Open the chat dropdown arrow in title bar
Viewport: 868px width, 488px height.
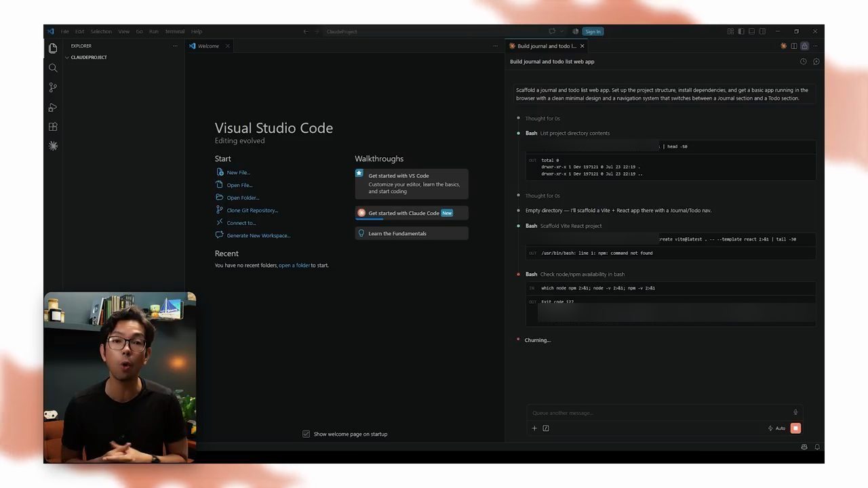561,31
